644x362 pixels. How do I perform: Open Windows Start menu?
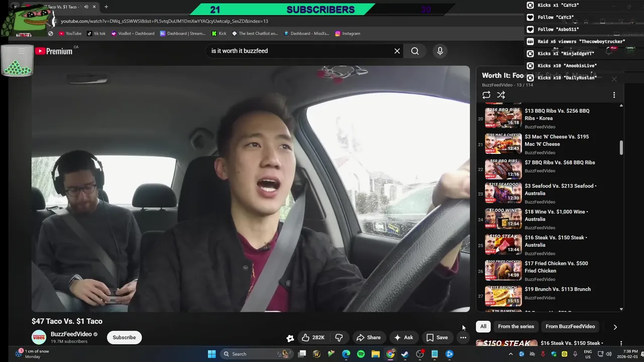point(212,354)
